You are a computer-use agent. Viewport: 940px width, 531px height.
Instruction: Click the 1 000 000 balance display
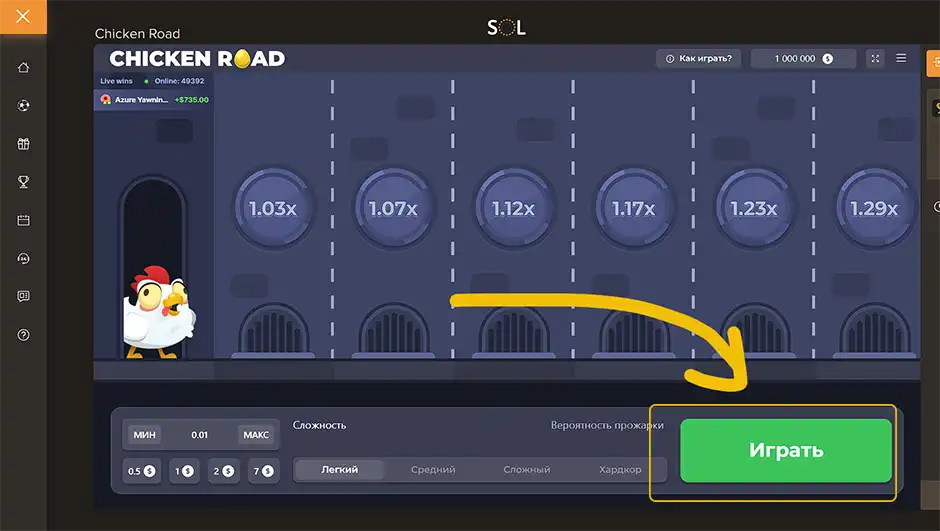tap(803, 59)
